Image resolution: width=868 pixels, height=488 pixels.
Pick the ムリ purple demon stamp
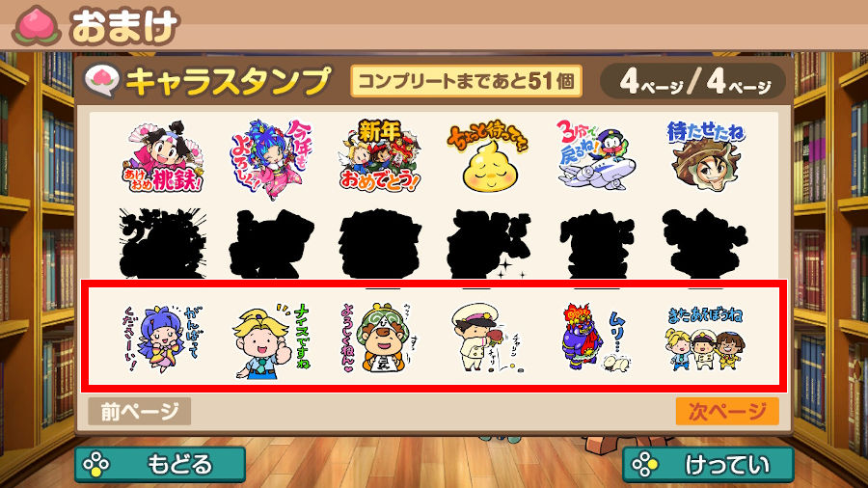596,339
